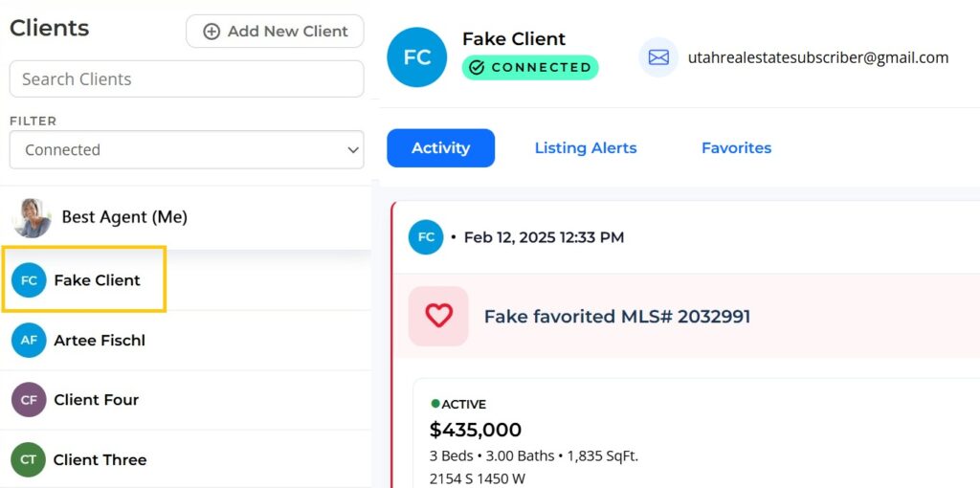980x488 pixels.
Task: Click the Add New Client button
Action: (x=275, y=32)
